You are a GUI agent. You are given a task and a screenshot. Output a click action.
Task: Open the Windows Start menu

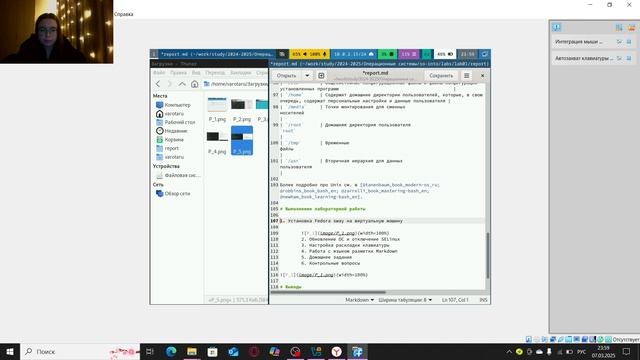click(10, 351)
